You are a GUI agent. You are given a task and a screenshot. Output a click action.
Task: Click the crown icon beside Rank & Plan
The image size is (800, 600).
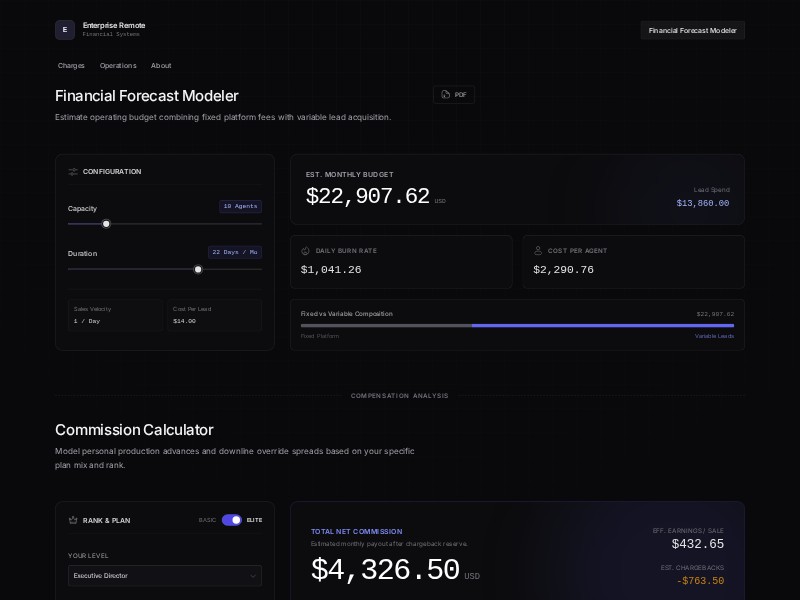click(x=73, y=520)
